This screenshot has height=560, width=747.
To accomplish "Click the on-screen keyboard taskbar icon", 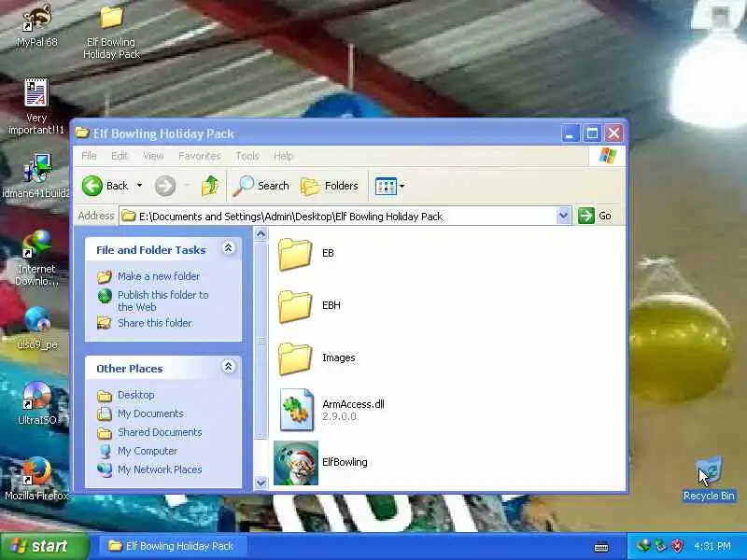I will [601, 547].
